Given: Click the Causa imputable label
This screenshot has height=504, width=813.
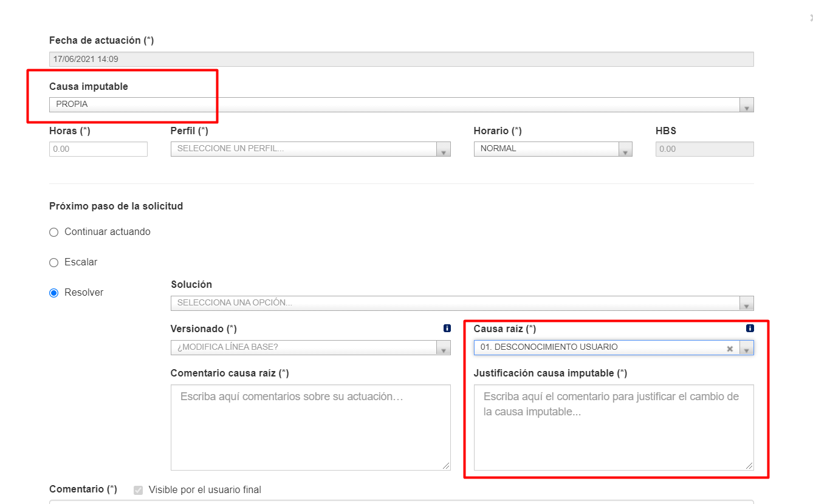Looking at the screenshot, I should (89, 87).
